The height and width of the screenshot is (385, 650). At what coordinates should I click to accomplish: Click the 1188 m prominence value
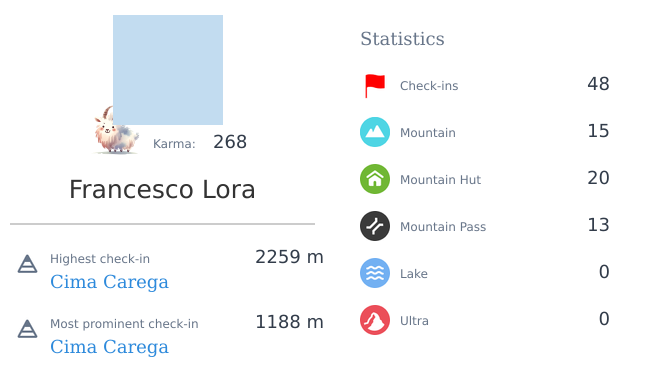[x=289, y=322]
